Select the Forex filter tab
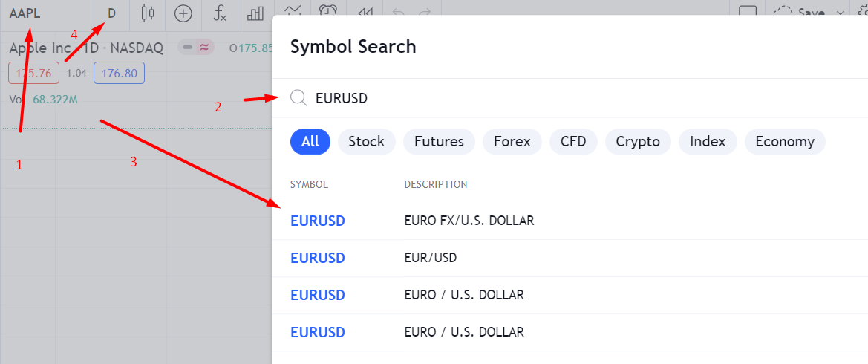868x364 pixels. (x=512, y=141)
